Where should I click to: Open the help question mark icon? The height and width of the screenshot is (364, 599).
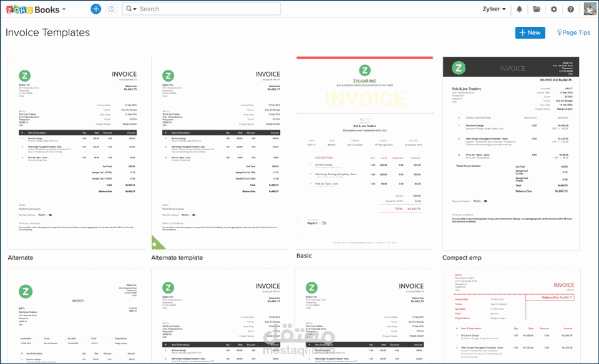coord(570,9)
